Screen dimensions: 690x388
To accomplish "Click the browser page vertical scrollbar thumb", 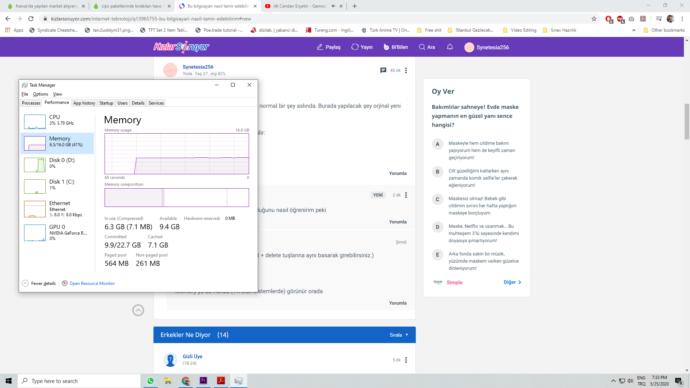I will tap(687, 121).
